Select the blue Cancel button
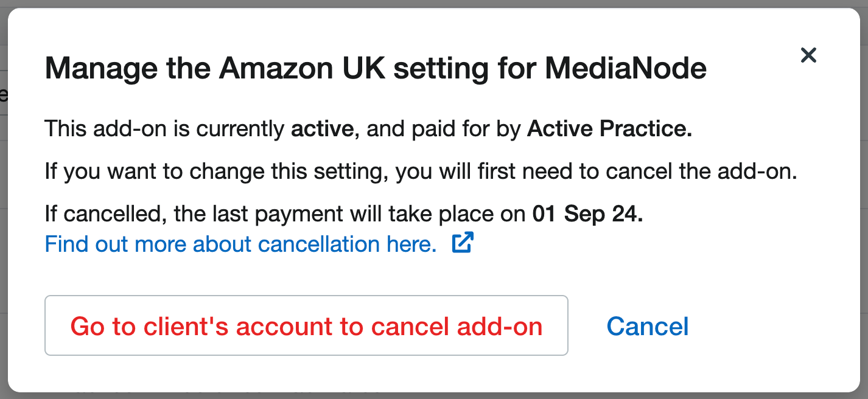This screenshot has width=868, height=399. (648, 326)
